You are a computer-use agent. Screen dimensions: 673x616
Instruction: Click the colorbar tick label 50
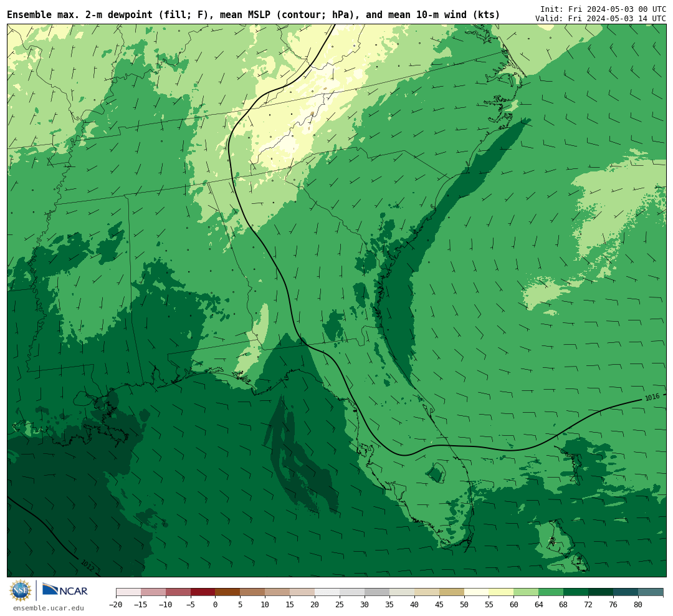pos(464,604)
